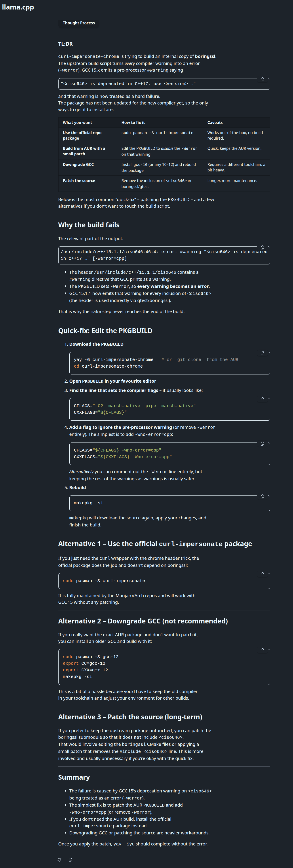Screen dimensions: 293x868
Task: Click the "Downgrade GCC" table row label
Action: point(78,164)
